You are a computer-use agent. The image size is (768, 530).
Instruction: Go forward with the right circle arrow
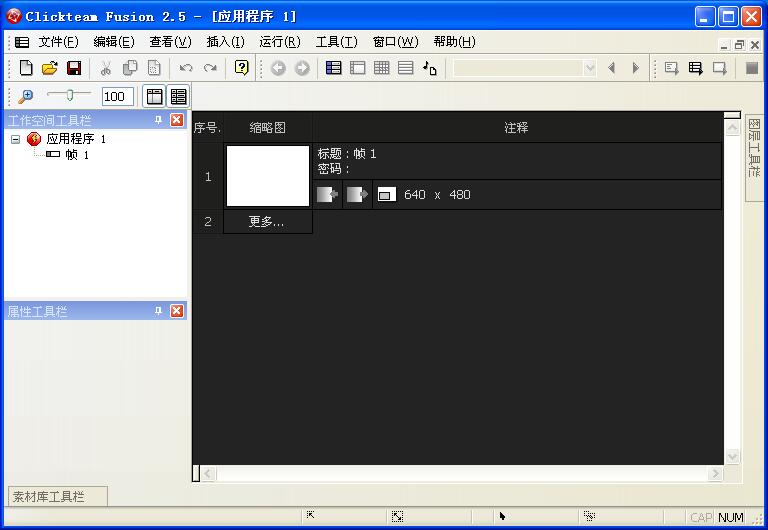tap(302, 68)
